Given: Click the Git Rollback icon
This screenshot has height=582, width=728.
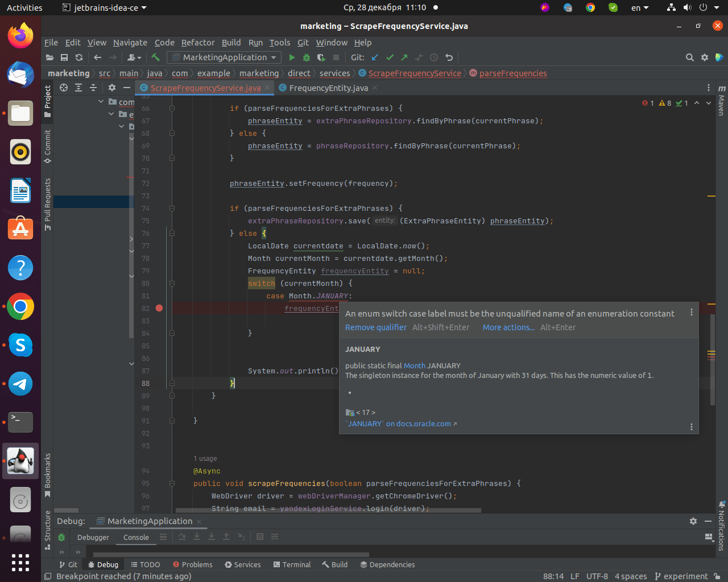Looking at the screenshot, I should coord(449,57).
